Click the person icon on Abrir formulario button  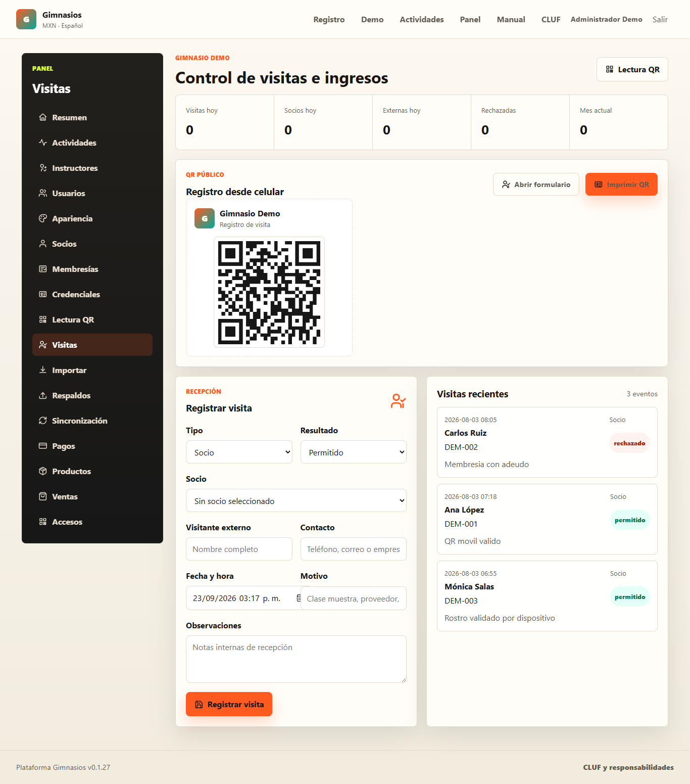point(506,185)
